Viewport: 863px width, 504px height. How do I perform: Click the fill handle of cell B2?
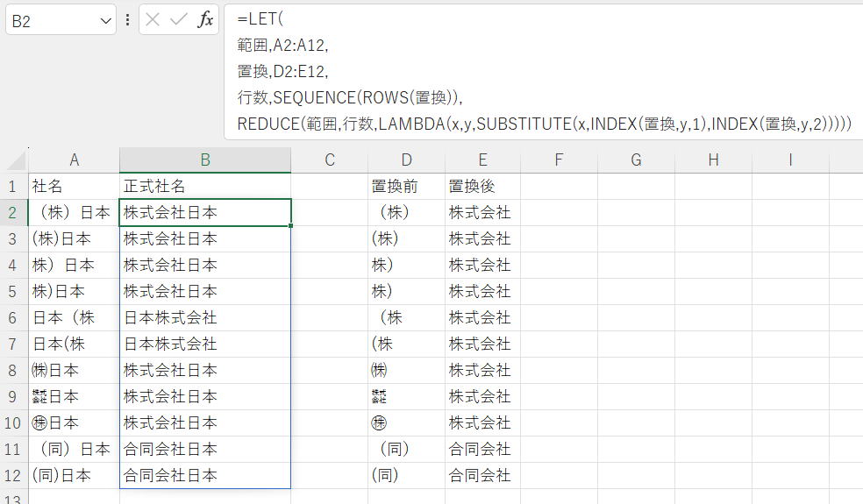click(x=290, y=225)
